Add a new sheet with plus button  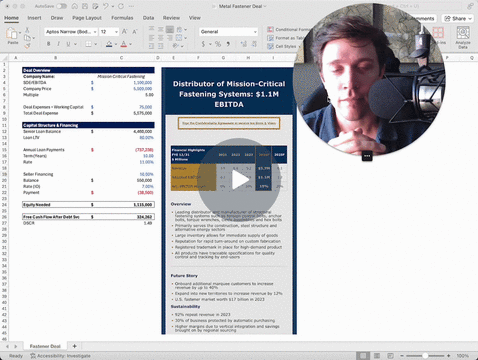[x=74, y=346]
